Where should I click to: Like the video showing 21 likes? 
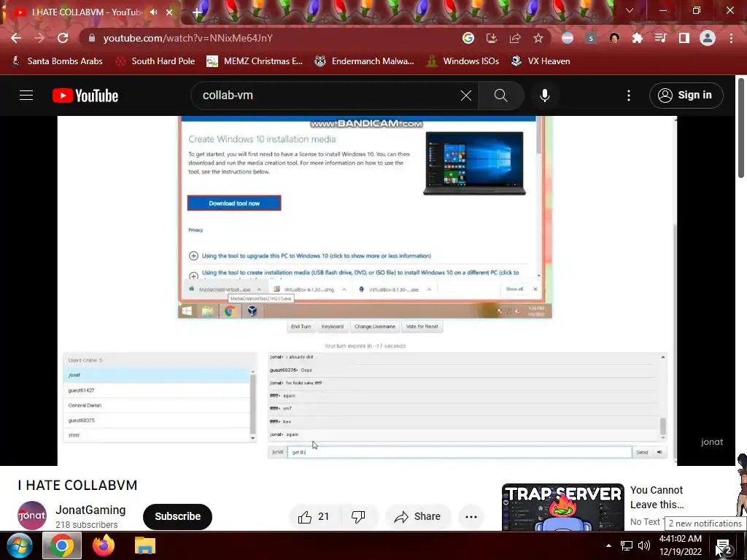coord(314,517)
